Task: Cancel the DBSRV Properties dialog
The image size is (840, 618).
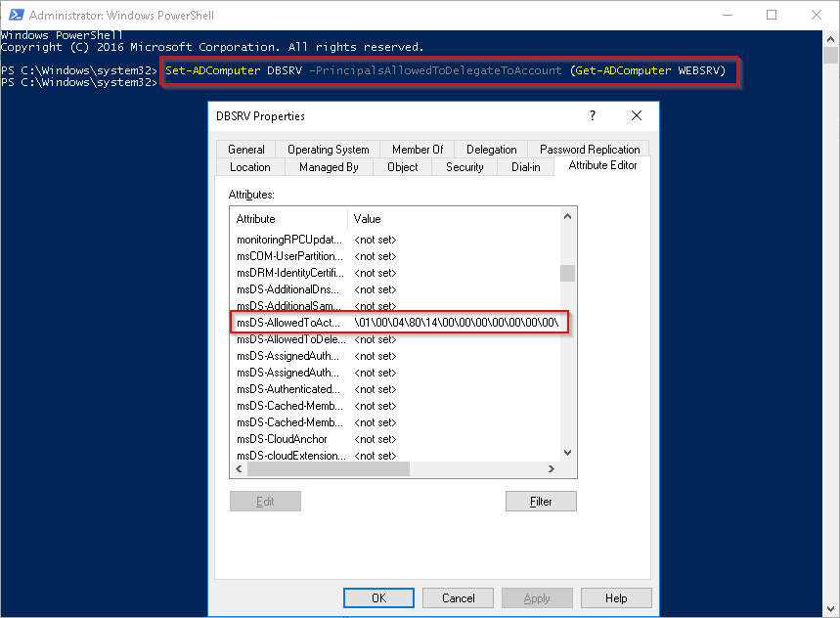Action: click(458, 597)
